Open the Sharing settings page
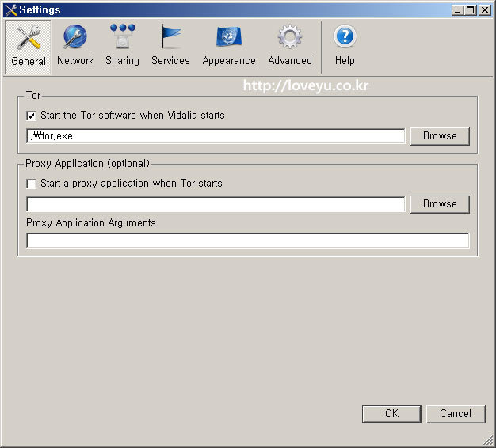 [123, 47]
